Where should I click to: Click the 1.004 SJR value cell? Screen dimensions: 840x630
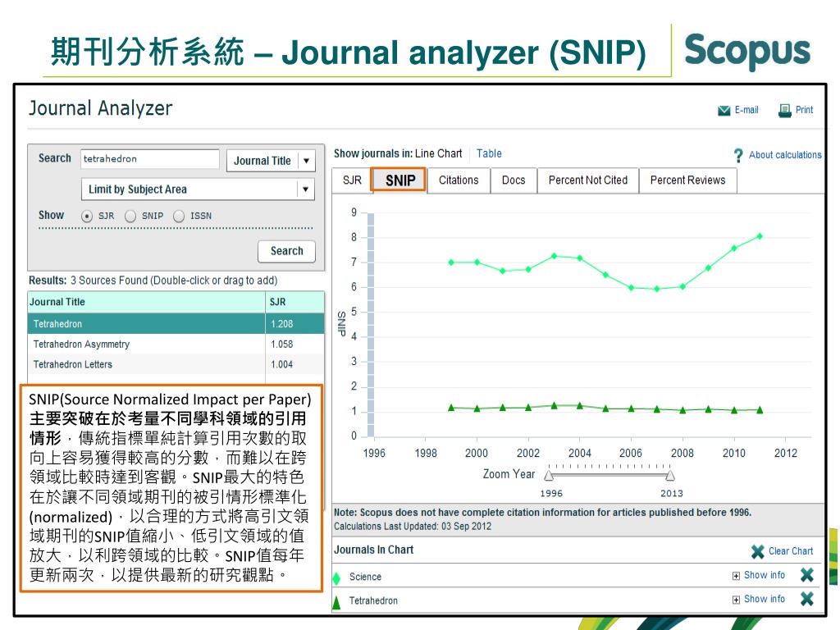coord(282,365)
